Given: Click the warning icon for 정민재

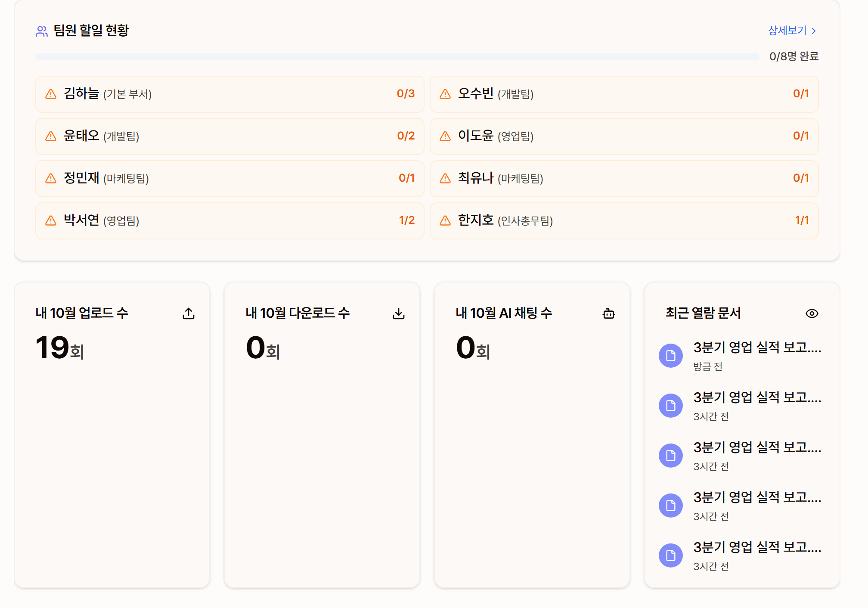Looking at the screenshot, I should [x=51, y=178].
